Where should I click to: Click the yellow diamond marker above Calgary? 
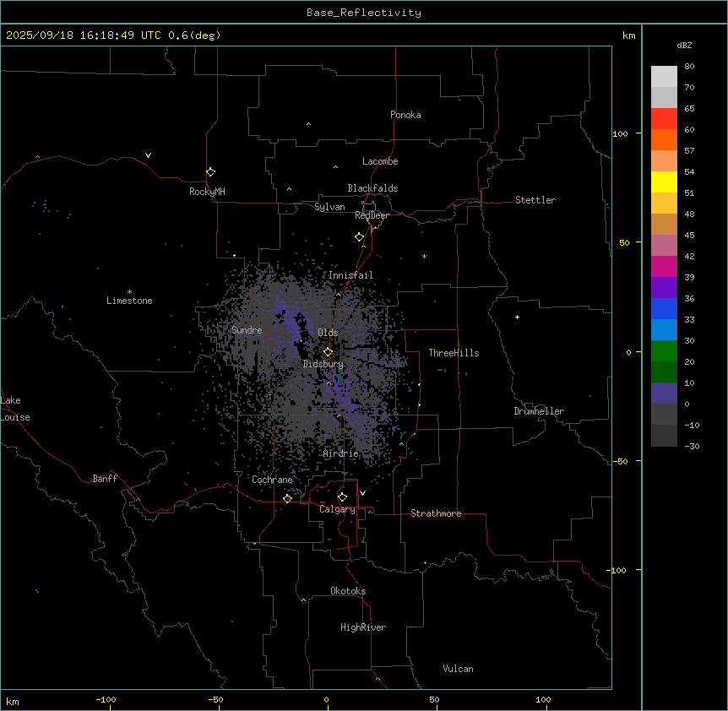(342, 497)
